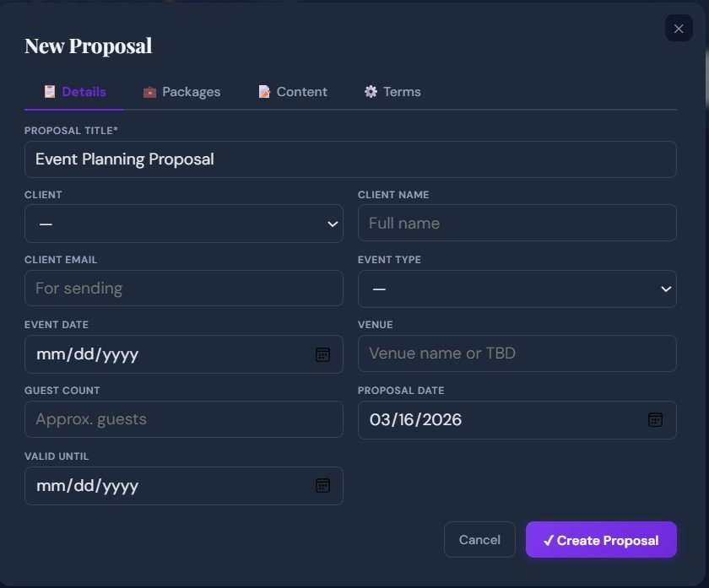The width and height of the screenshot is (709, 588).
Task: Click the Client Name full name field
Action: 517,223
